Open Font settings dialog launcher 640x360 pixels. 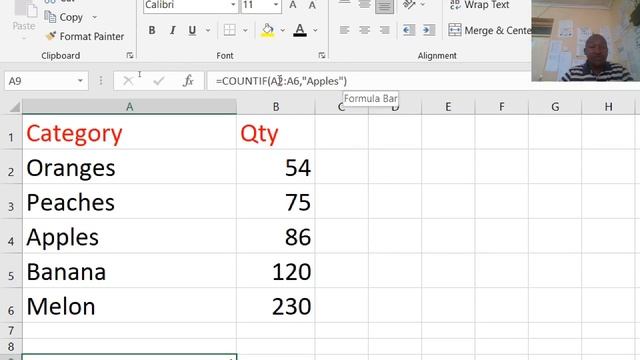click(x=322, y=56)
